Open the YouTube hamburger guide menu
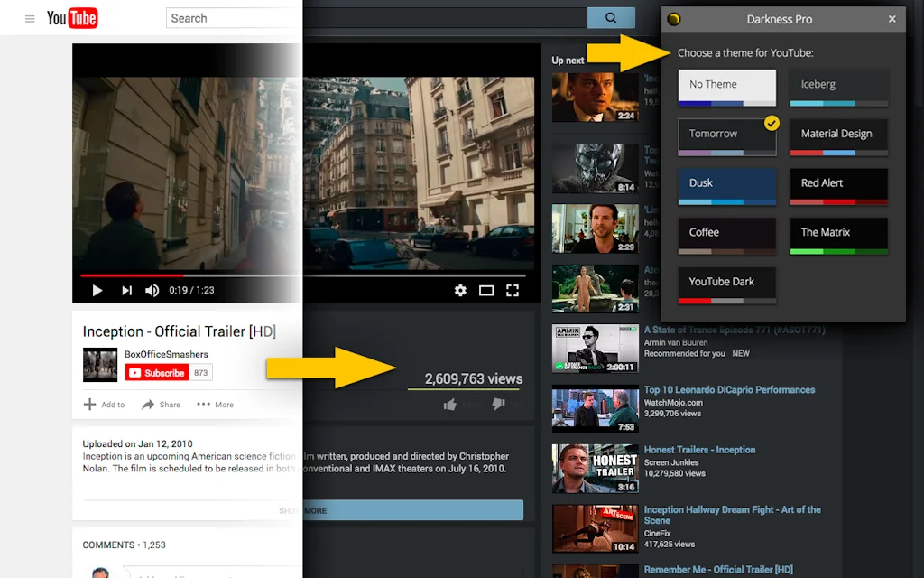 30,19
